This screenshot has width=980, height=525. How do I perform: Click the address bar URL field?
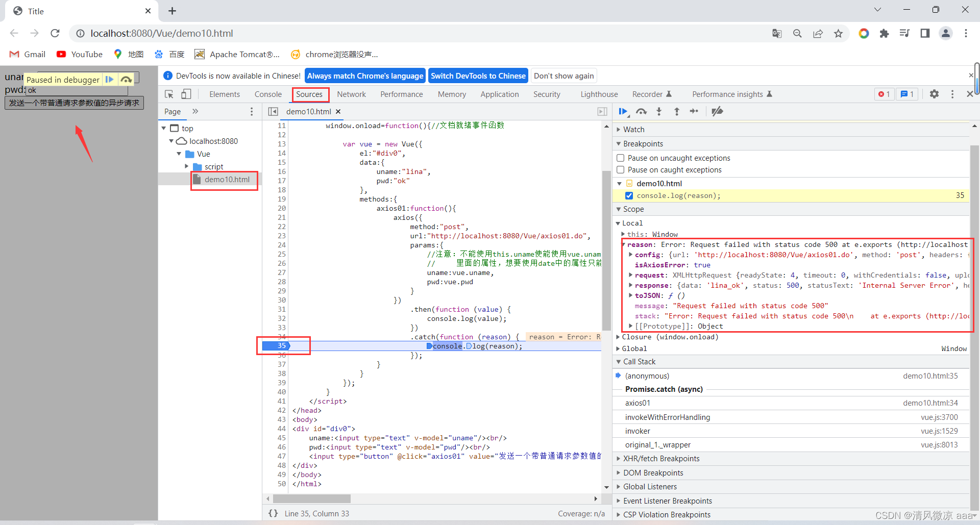pos(419,33)
